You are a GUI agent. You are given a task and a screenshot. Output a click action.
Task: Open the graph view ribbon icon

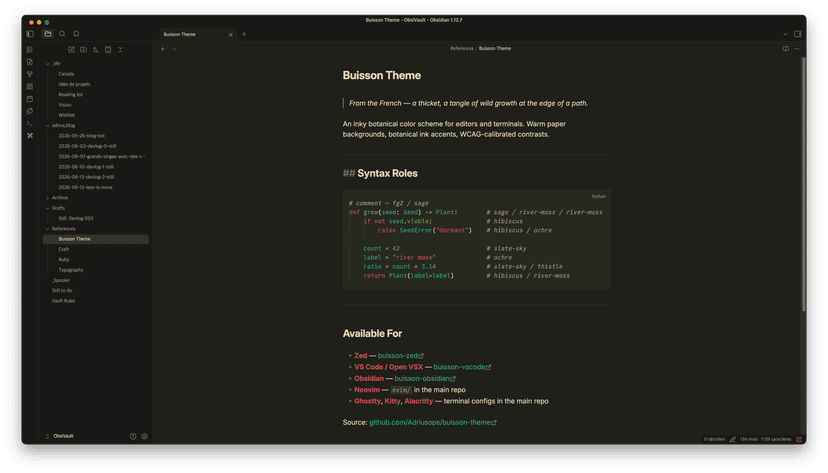30,74
